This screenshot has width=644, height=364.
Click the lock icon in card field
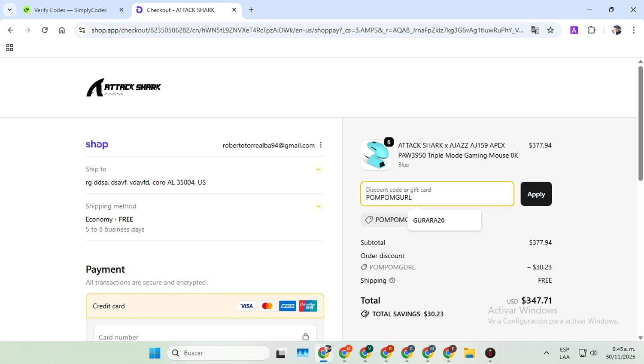click(x=305, y=336)
